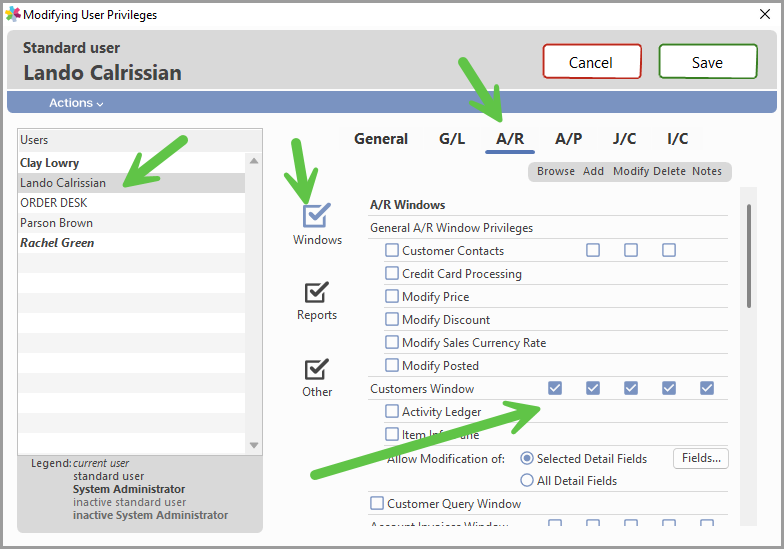Screen dimensions: 784x549
Task: Open the Actions dropdown menu
Action: point(76,102)
